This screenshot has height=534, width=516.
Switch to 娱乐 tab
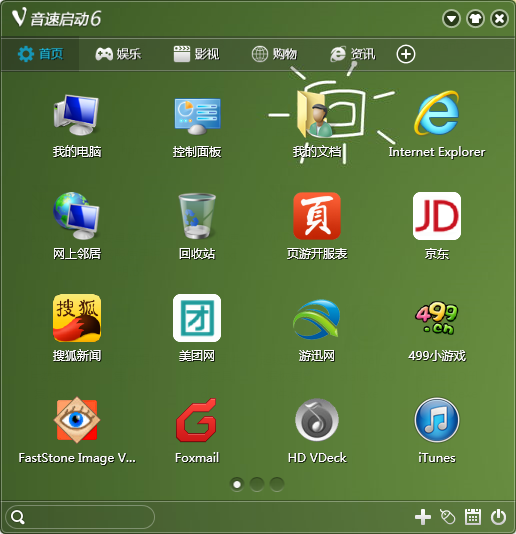118,54
